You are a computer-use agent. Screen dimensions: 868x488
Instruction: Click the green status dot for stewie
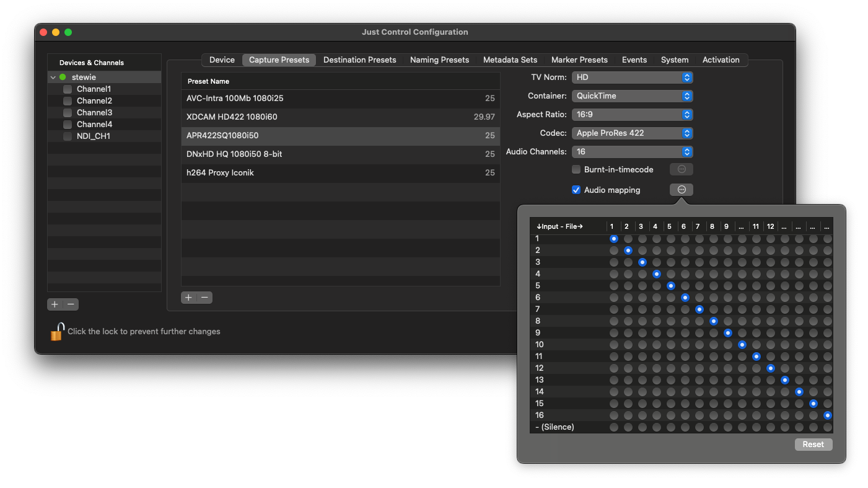(x=63, y=78)
